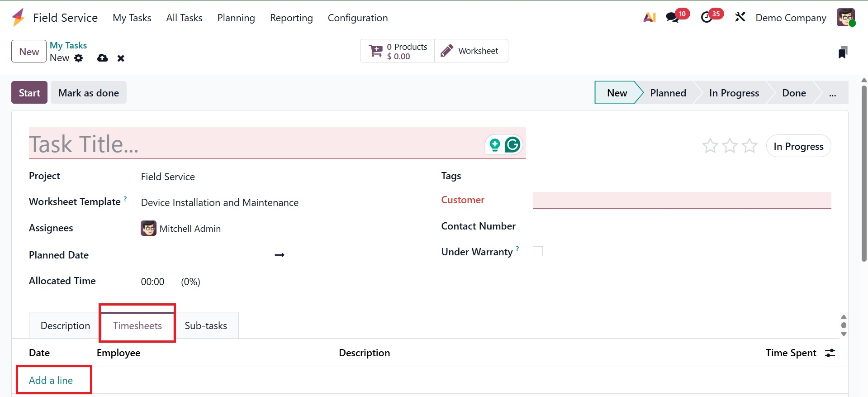Open the Configuration menu

click(357, 18)
